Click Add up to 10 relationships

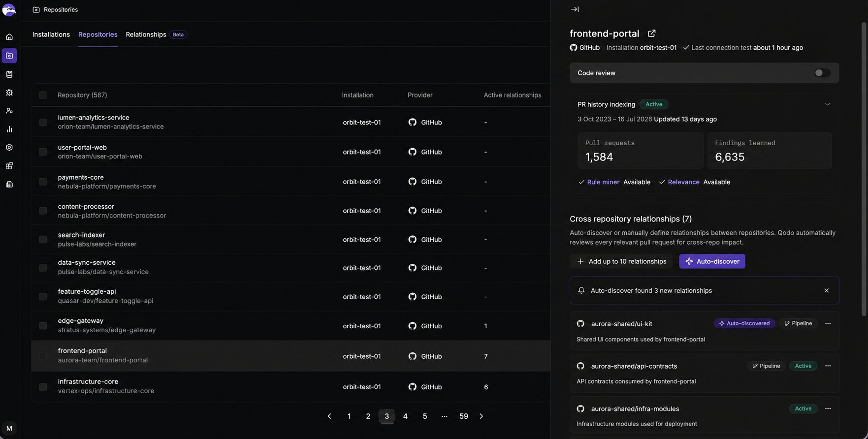click(621, 261)
